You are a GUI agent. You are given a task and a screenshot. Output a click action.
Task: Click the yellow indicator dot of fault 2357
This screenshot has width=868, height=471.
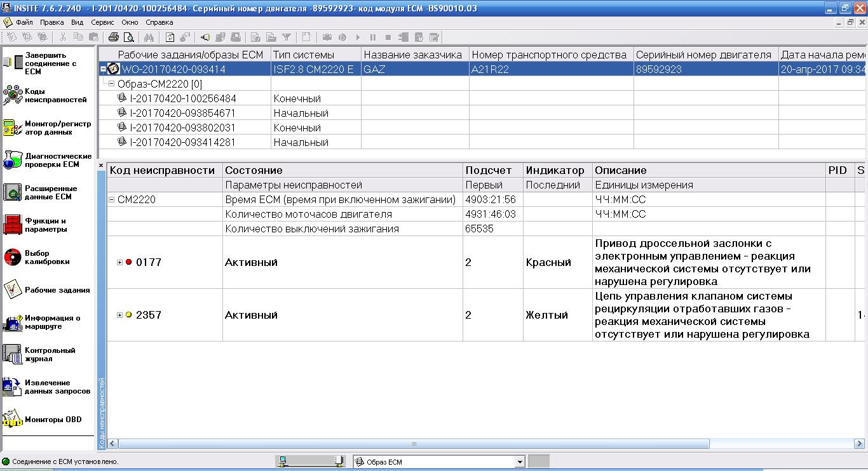(129, 315)
